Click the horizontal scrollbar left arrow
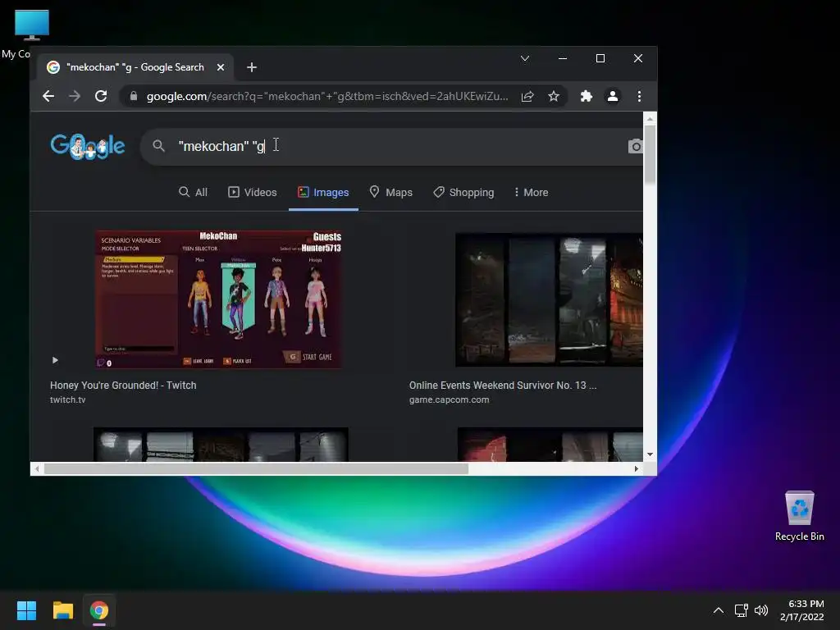Screen dimensions: 840x630 point(37,468)
